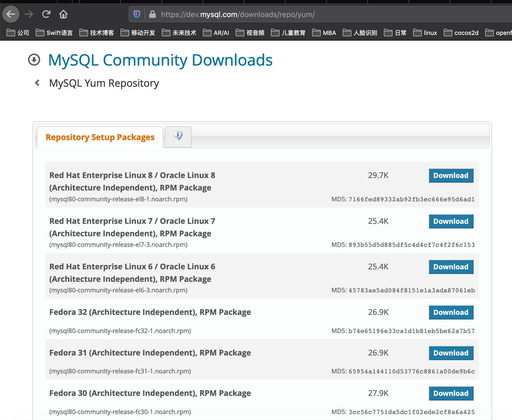Click the browser Back arrow button
The image size is (512, 420).
point(11,14)
